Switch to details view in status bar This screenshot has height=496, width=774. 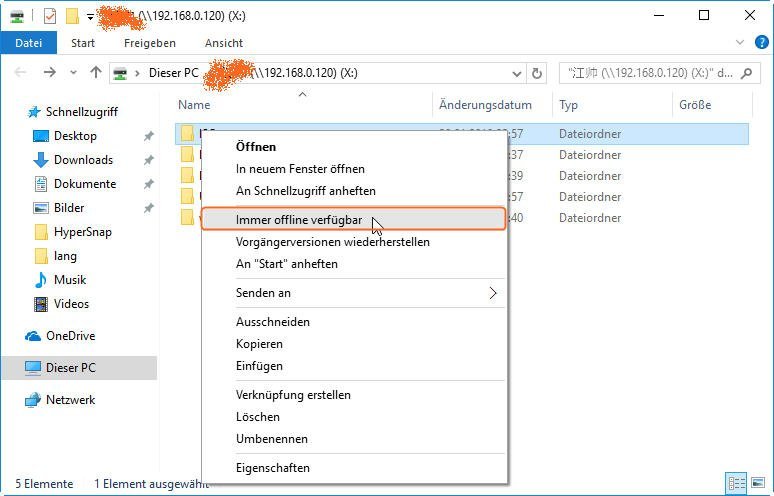pos(736,483)
